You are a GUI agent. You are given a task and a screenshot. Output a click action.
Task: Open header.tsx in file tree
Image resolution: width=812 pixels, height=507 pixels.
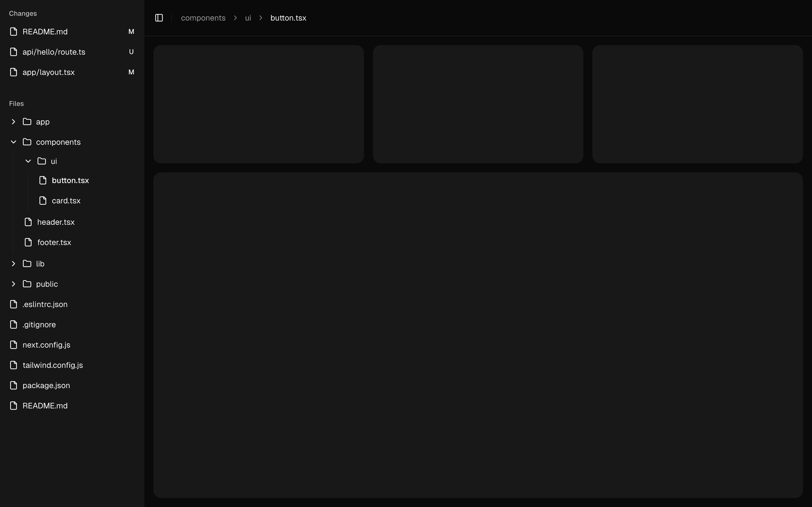click(x=56, y=222)
